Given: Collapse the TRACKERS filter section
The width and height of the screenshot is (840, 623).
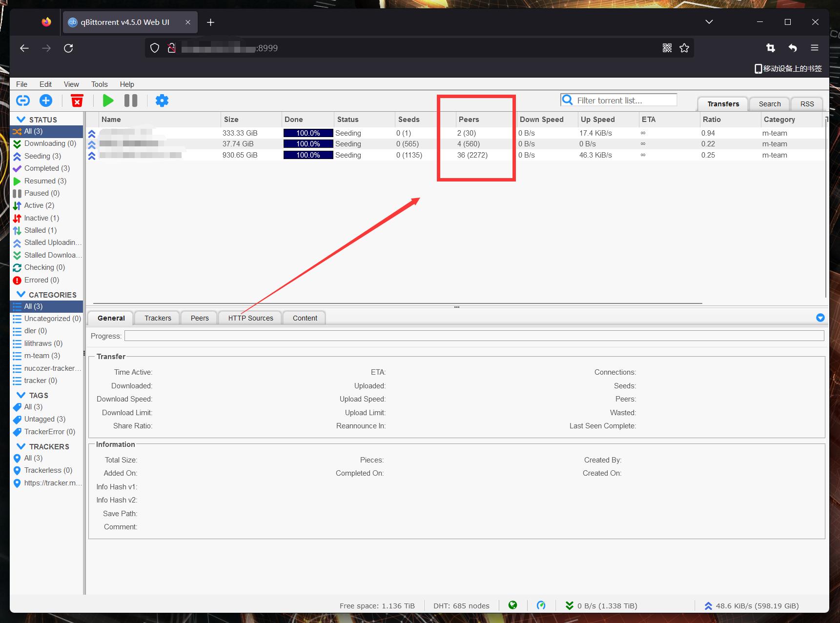Looking at the screenshot, I should click(x=21, y=446).
